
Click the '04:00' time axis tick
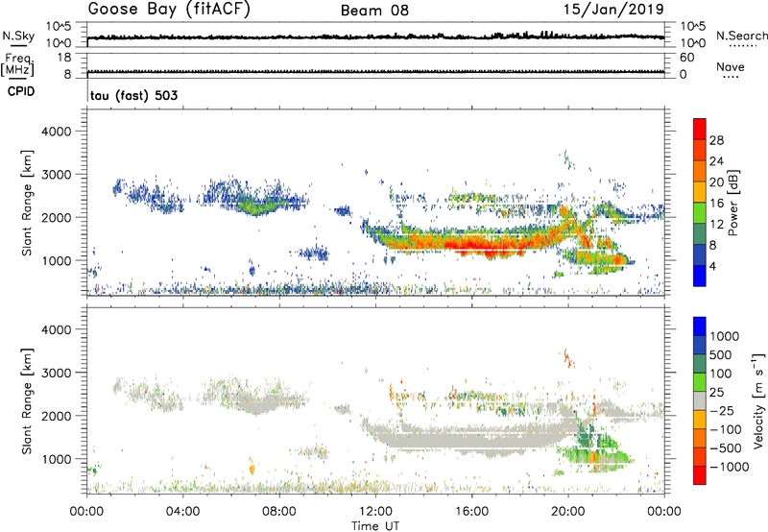(183, 512)
